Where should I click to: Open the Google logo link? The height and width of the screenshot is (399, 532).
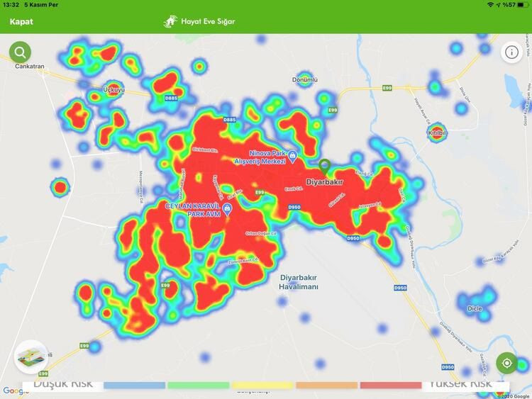[x=16, y=390]
